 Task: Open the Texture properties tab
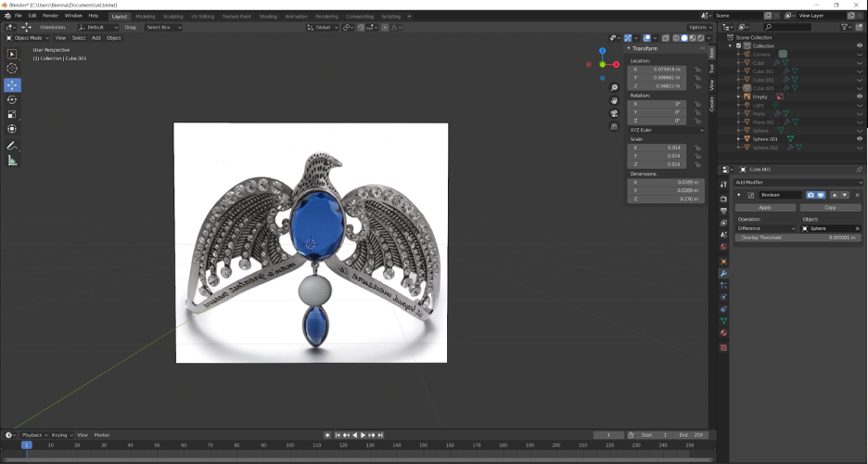pyautogui.click(x=723, y=348)
